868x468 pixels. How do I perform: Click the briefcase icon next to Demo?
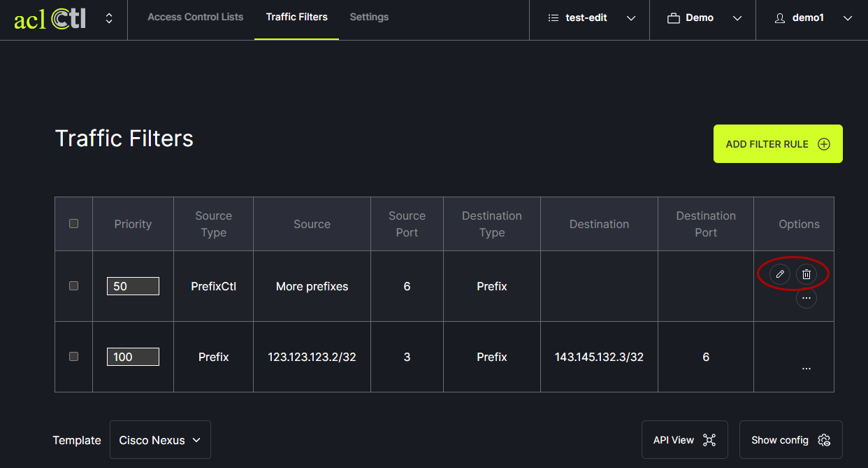[674, 18]
